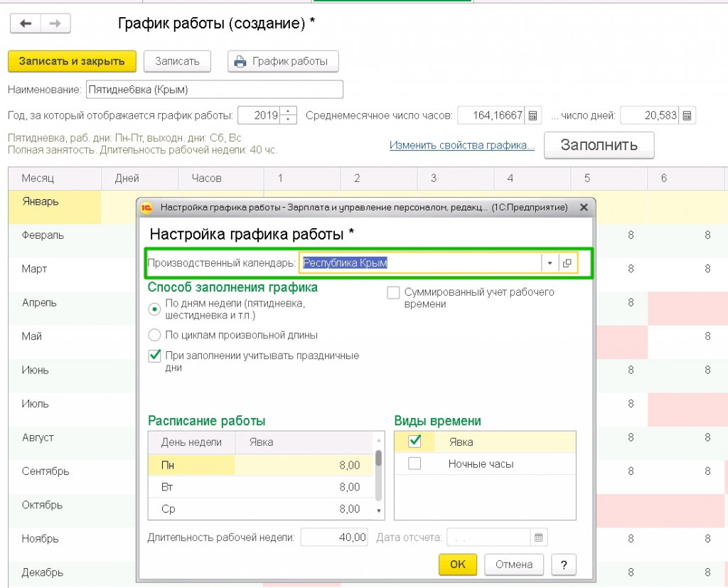Close the 'Настройка графика работы' dialog
728x588 pixels.
coord(584,208)
